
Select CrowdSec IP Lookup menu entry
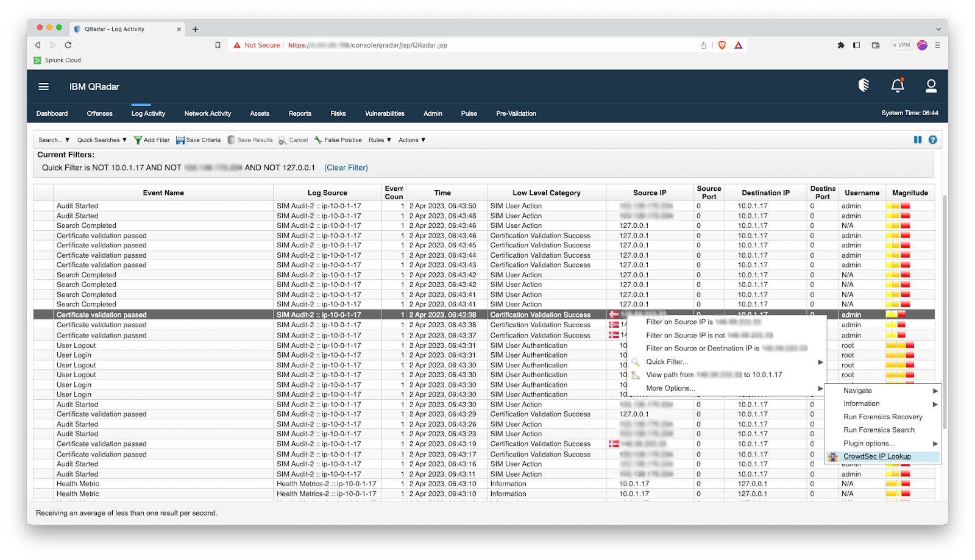tap(876, 456)
